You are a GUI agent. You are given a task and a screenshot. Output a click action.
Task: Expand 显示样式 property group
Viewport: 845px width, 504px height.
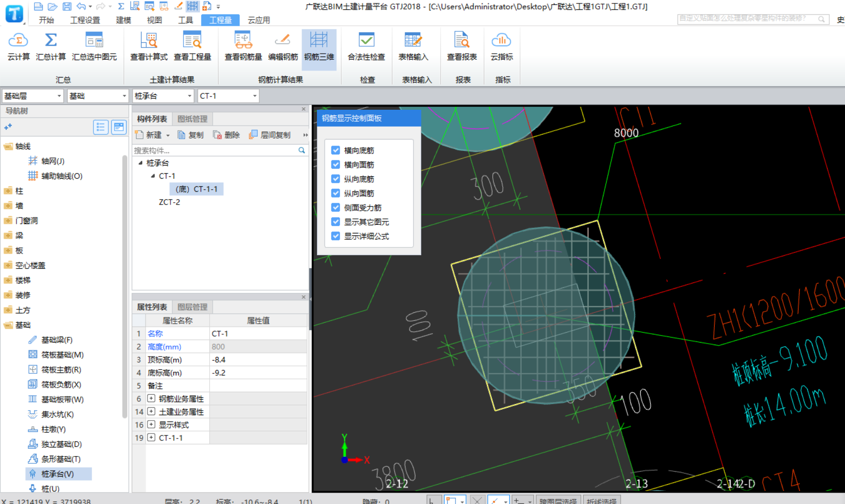pos(151,425)
